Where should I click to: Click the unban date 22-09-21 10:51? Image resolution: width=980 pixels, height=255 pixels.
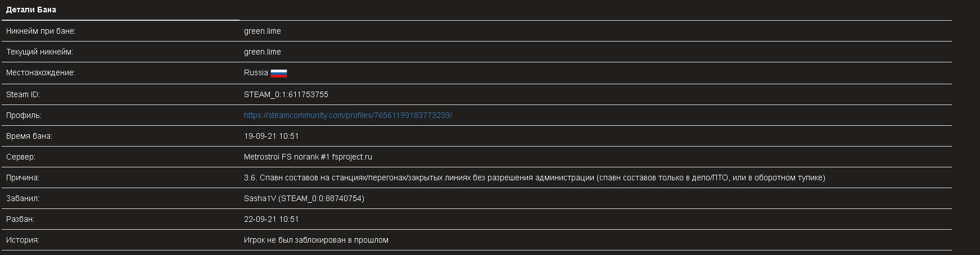pyautogui.click(x=271, y=219)
